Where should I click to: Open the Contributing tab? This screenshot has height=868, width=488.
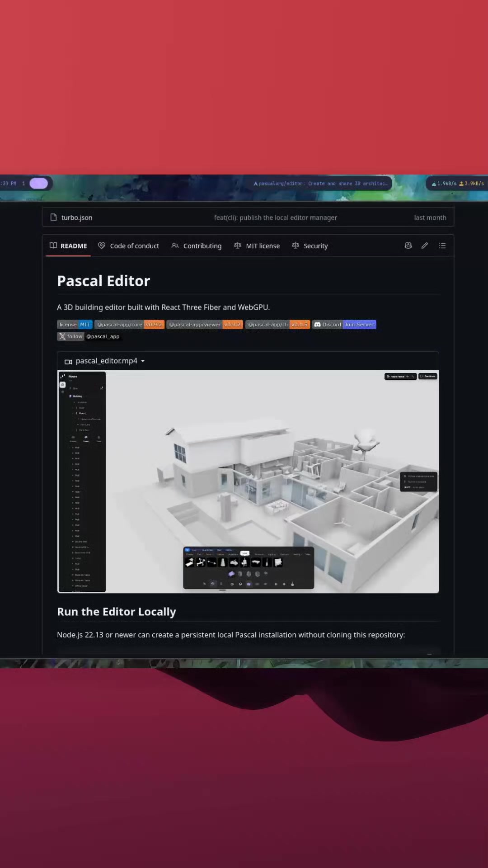click(x=196, y=245)
